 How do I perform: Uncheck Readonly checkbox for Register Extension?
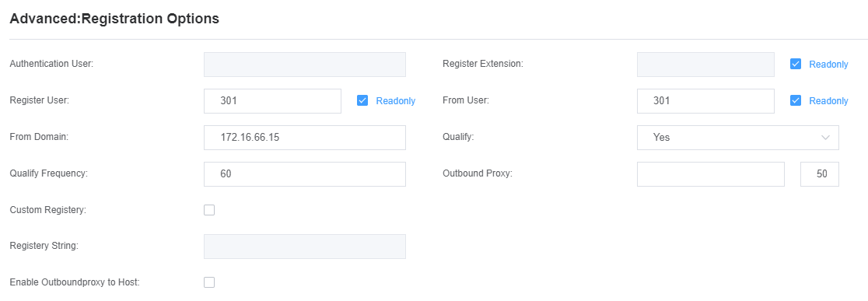(796, 65)
